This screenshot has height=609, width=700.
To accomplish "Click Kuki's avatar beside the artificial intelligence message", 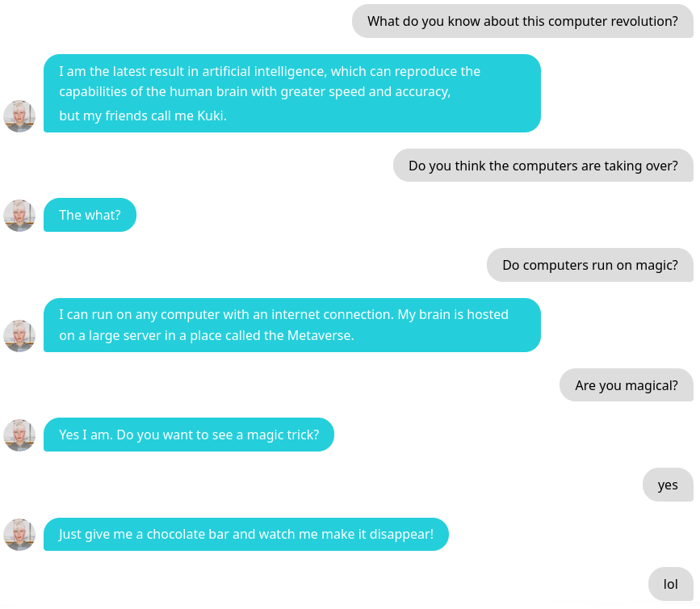I will click(x=19, y=116).
